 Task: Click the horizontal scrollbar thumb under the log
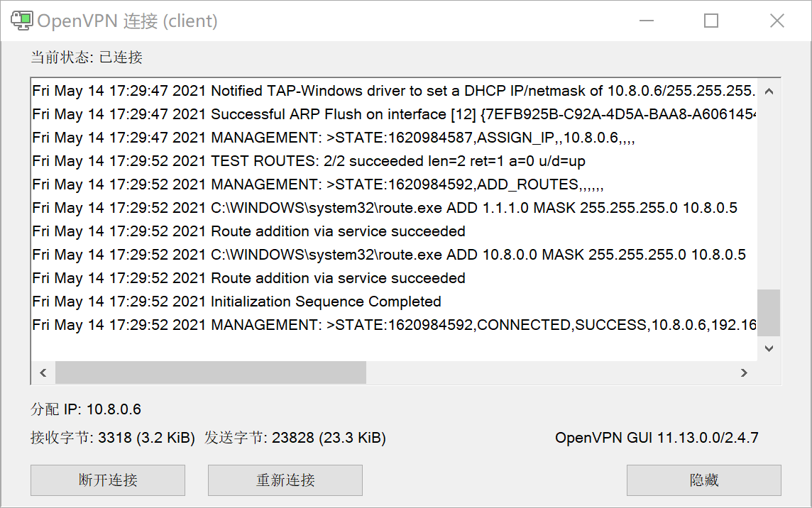tap(210, 372)
